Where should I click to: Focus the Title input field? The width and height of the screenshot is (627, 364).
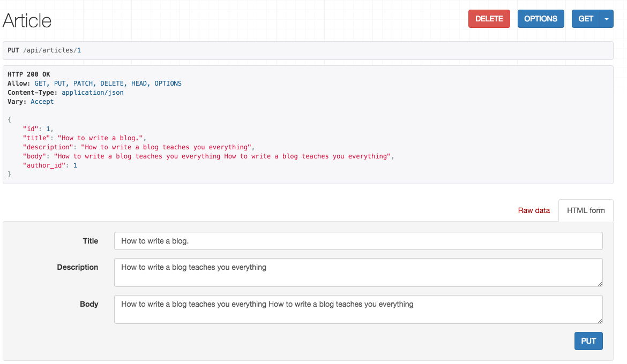coord(358,241)
